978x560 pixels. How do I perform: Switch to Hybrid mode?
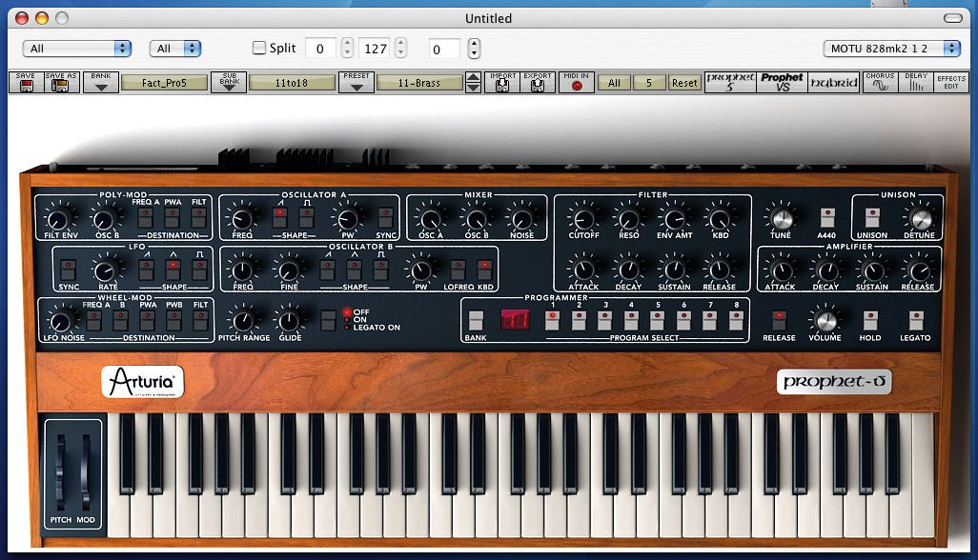pos(834,82)
